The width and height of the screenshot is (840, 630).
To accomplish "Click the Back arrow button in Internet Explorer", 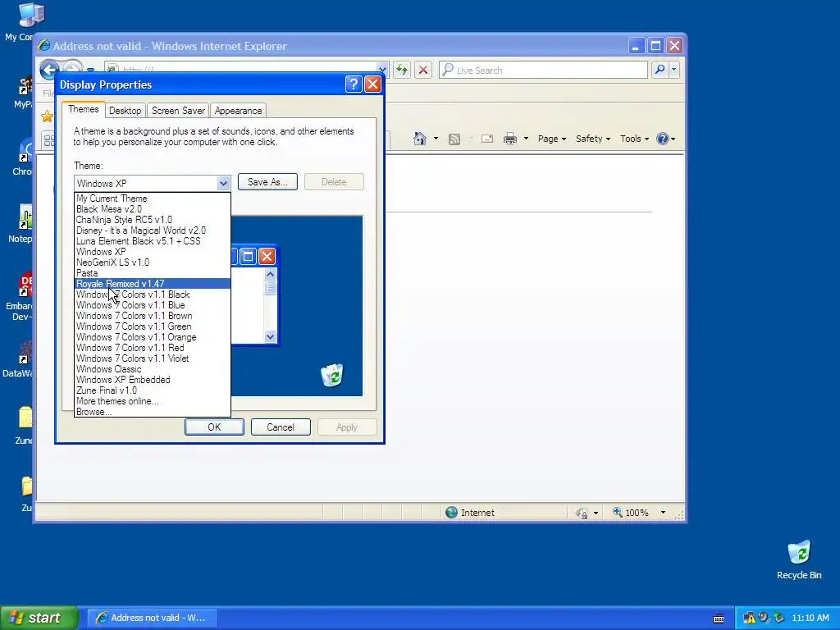I will tap(49, 71).
